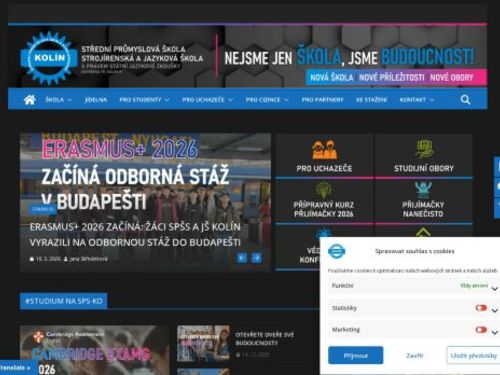The height and width of the screenshot is (375, 500).
Task: Click the slide category tag label
Action: point(43,209)
